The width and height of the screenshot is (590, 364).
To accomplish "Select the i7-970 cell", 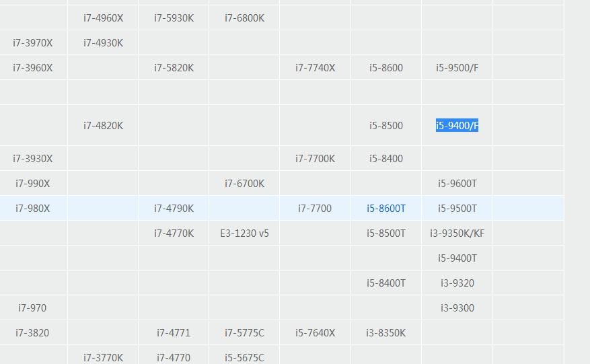I will point(32,308).
